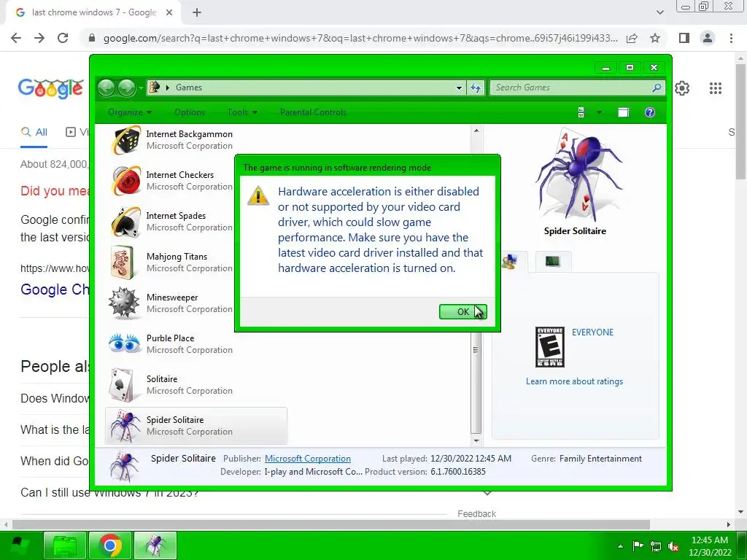Select Spider Solitaire in games list
Screen dimensions: 747x560
(x=196, y=426)
